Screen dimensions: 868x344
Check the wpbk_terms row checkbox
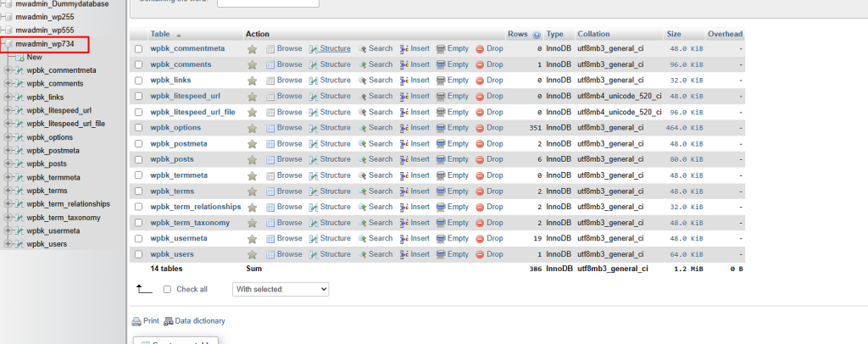click(138, 191)
